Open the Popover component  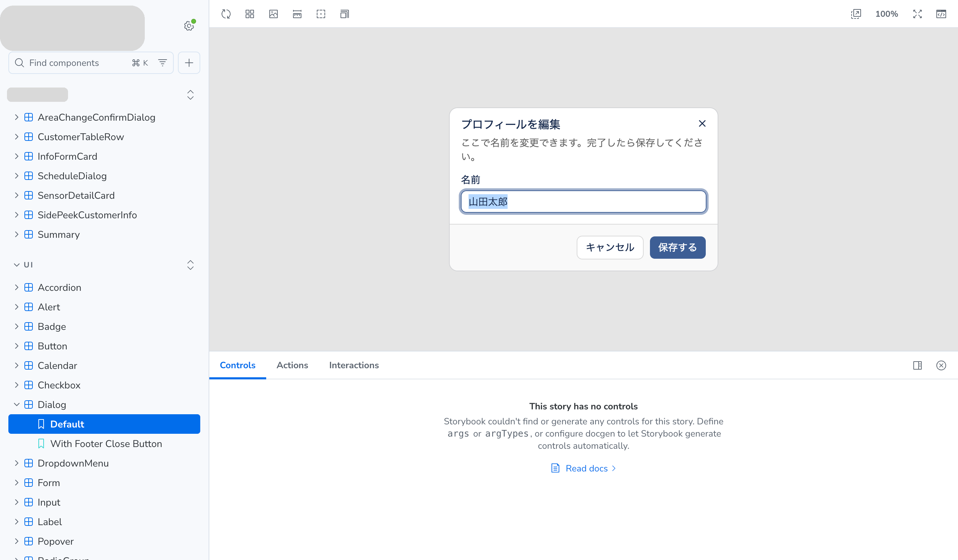pos(55,542)
